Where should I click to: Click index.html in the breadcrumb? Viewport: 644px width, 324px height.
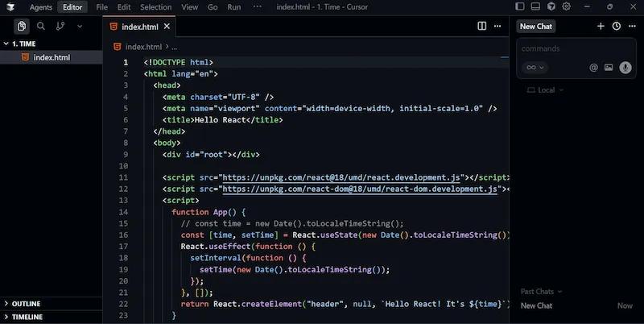143,47
